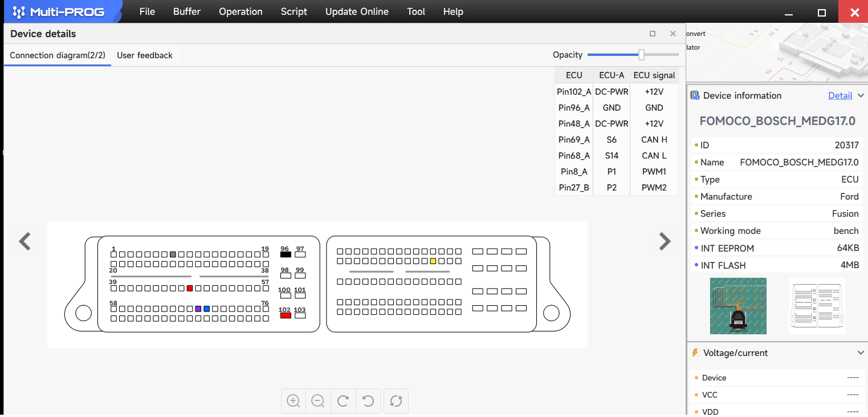Reset the diagram view with refresh icon
This screenshot has height=417, width=868.
(396, 401)
